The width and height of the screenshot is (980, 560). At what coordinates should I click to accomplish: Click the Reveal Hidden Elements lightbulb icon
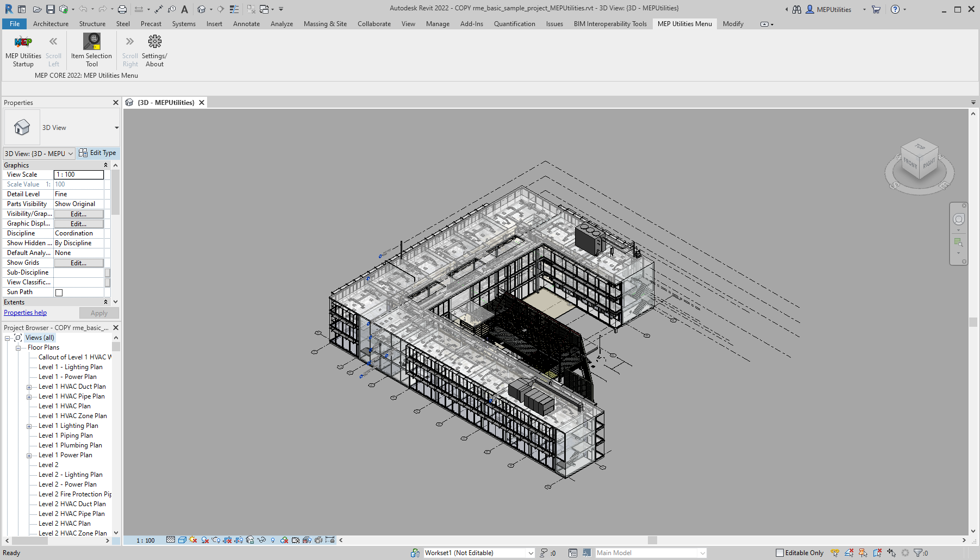(273, 540)
